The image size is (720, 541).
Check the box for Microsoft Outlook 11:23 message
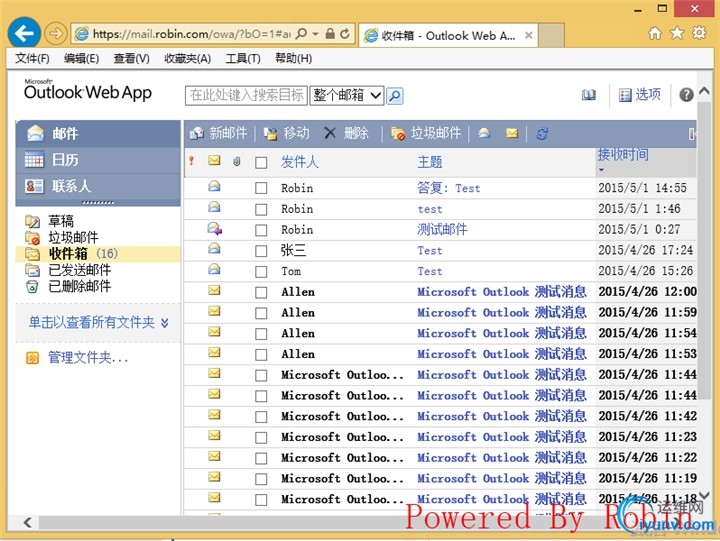coord(261,438)
